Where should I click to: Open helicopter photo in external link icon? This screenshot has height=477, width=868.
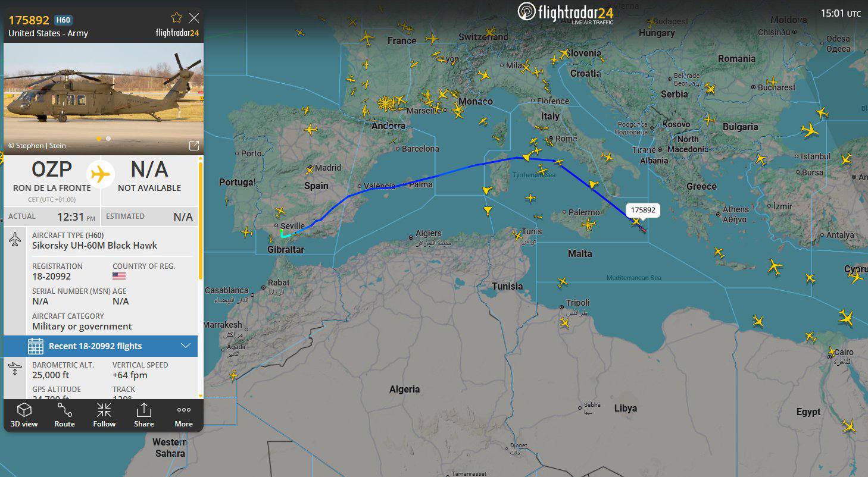coord(193,146)
